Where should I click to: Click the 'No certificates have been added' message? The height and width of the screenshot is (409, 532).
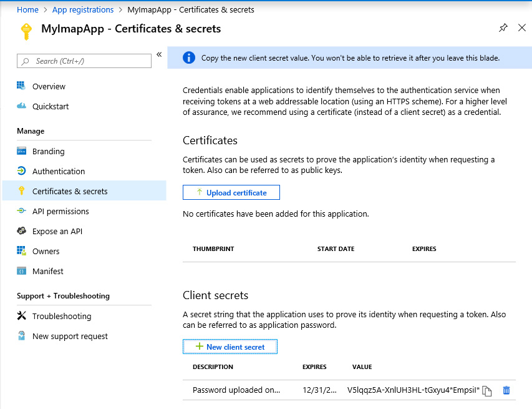point(276,214)
